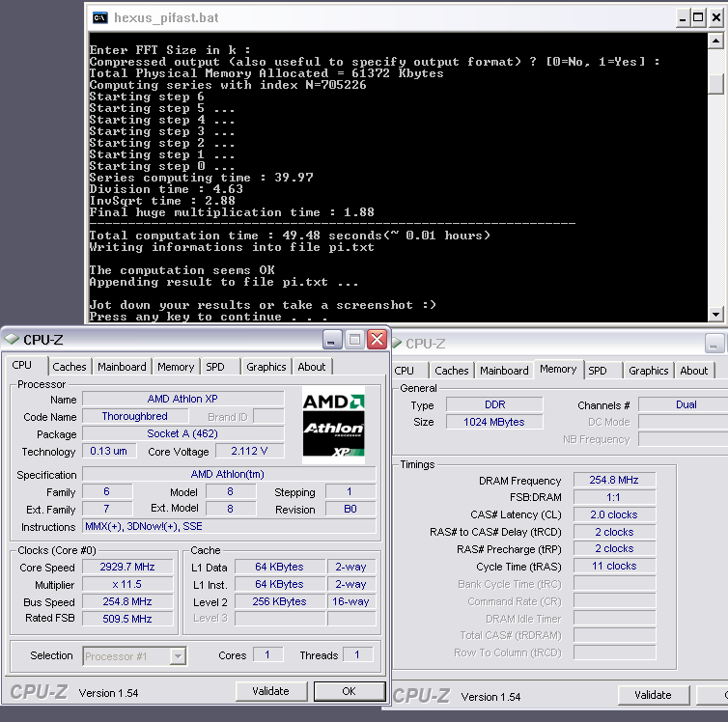
Task: Open Graphics tab in rear CPU-Z window
Action: click(x=648, y=371)
